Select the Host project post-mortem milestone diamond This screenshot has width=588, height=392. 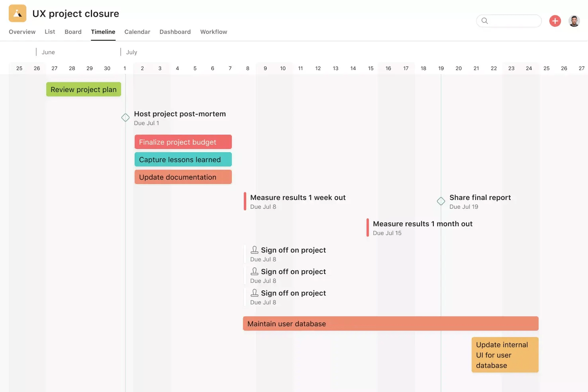(x=125, y=117)
